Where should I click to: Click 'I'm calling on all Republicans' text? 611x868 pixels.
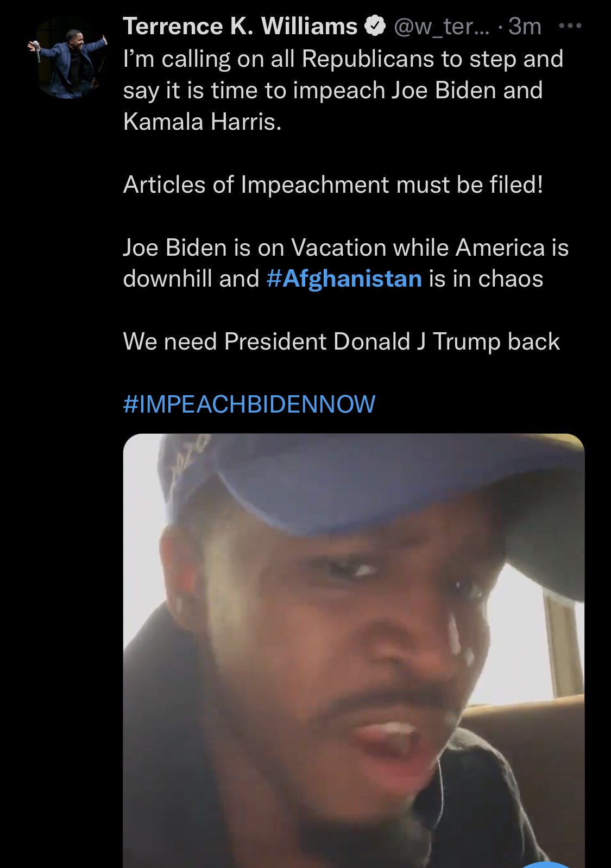tap(276, 59)
